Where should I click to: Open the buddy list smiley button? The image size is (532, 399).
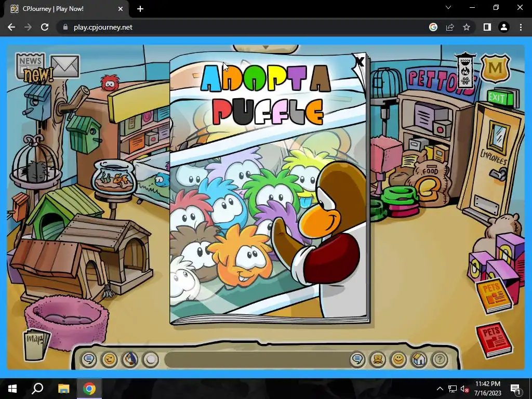coord(398,359)
